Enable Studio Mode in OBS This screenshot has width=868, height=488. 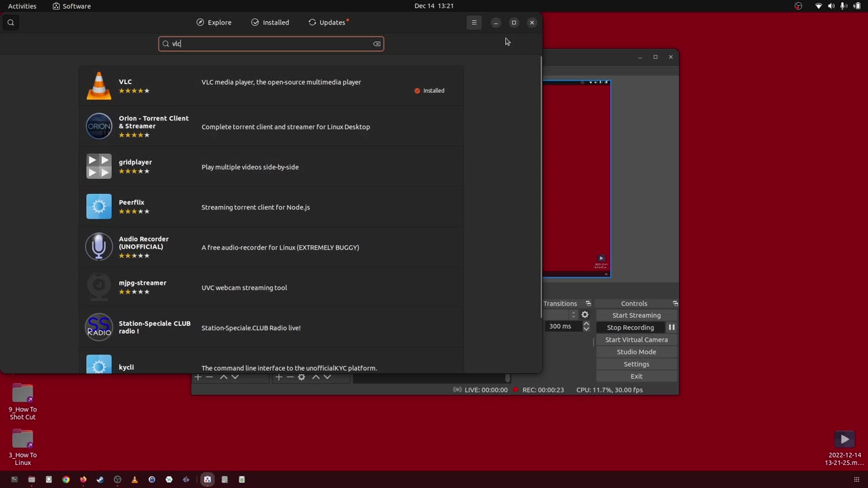click(x=636, y=352)
